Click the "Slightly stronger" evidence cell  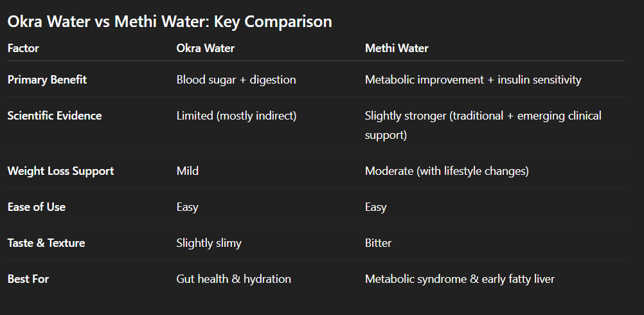coord(483,116)
